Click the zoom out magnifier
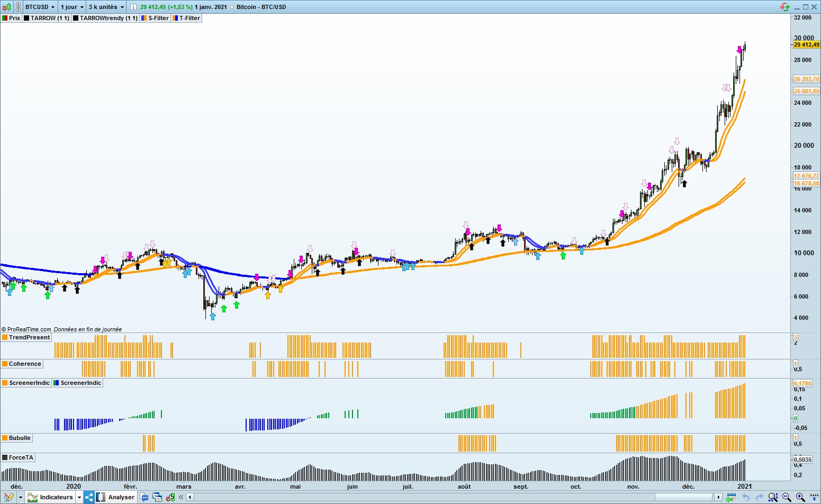Viewport: 821px width, 504px height. [x=787, y=497]
